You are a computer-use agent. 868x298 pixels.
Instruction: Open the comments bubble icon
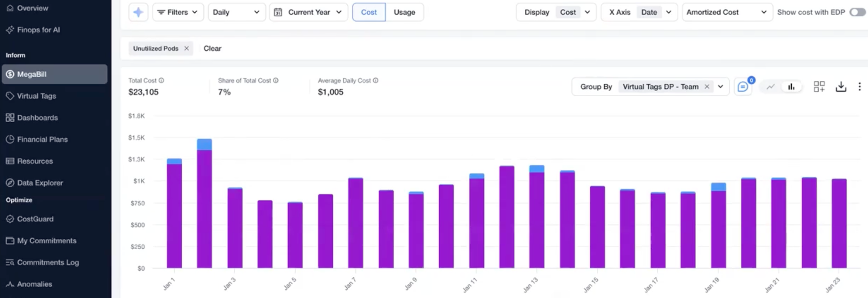tap(742, 87)
